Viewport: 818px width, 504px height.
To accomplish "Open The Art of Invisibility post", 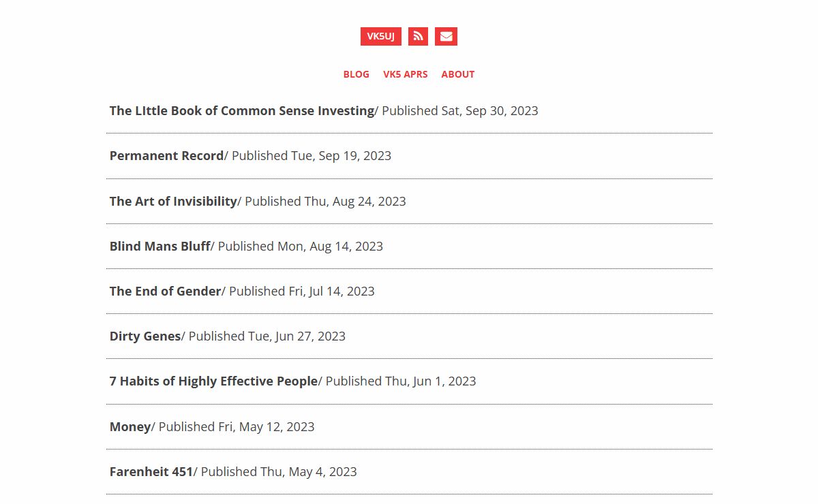I will pos(173,201).
